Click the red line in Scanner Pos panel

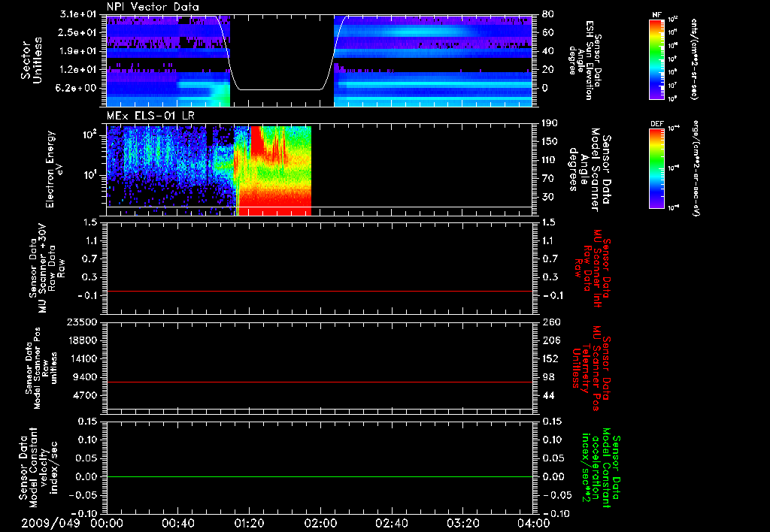[319, 382]
